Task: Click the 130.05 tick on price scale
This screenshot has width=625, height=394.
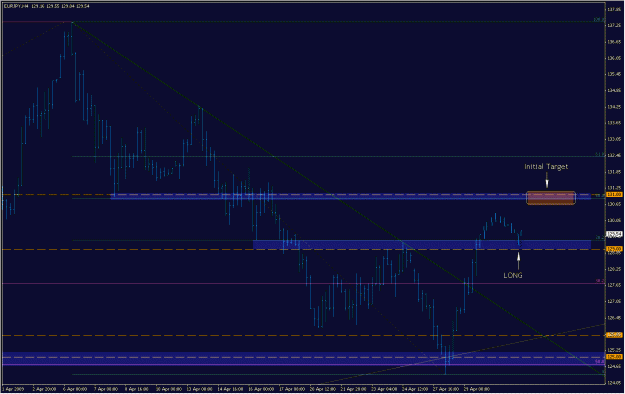Action: tap(615, 221)
